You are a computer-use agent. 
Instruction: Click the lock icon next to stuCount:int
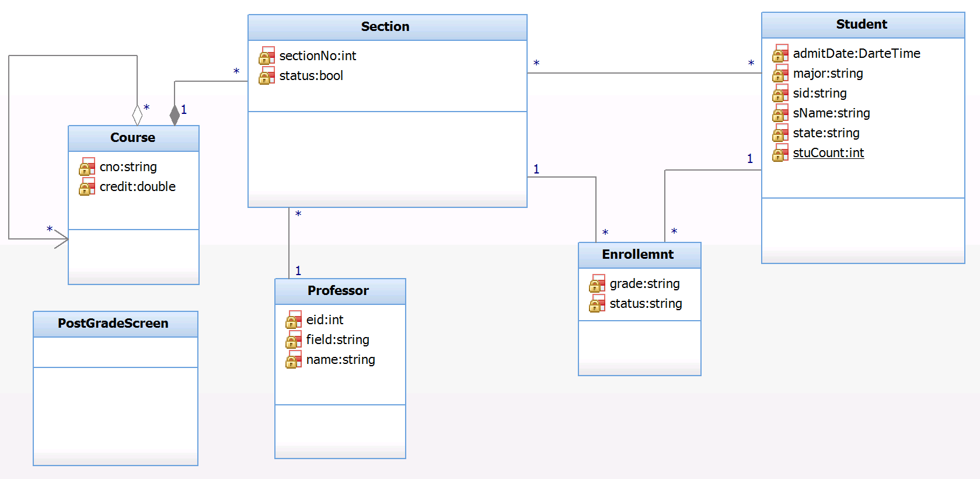click(780, 153)
